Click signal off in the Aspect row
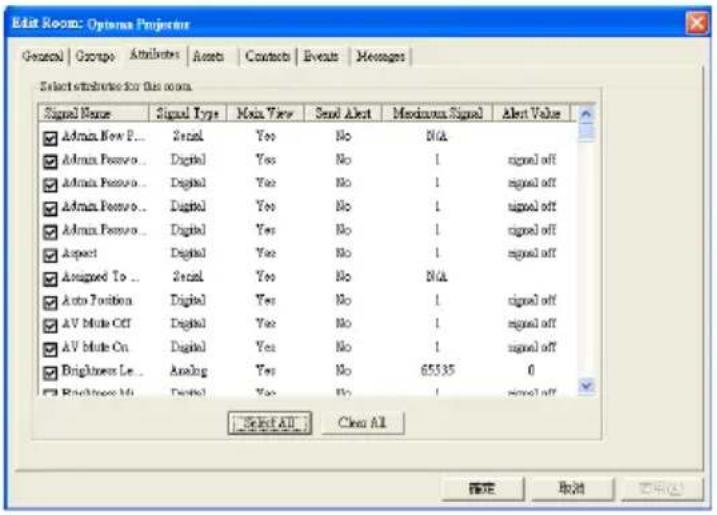The image size is (717, 515). 532,253
